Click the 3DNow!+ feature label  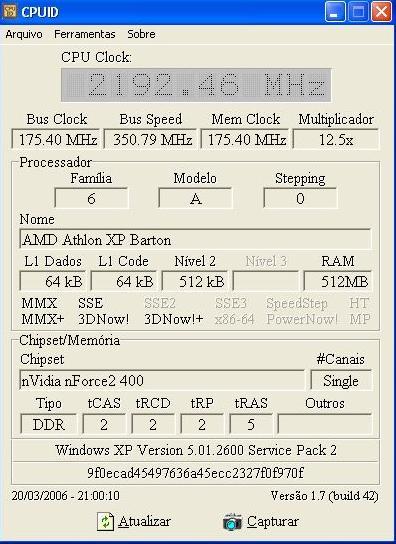(174, 319)
